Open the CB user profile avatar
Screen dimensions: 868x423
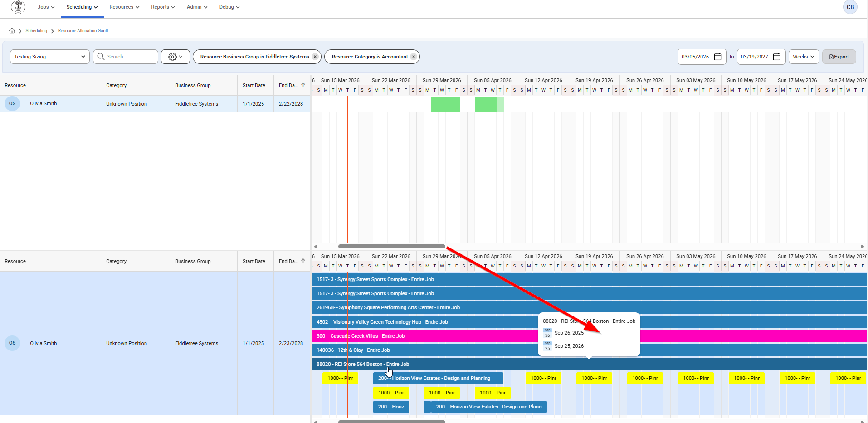tap(850, 7)
